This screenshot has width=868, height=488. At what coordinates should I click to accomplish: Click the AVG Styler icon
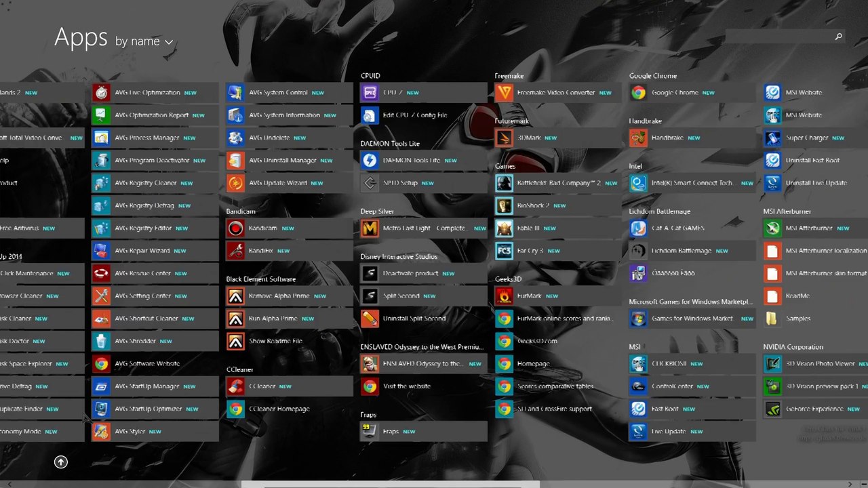(x=101, y=432)
